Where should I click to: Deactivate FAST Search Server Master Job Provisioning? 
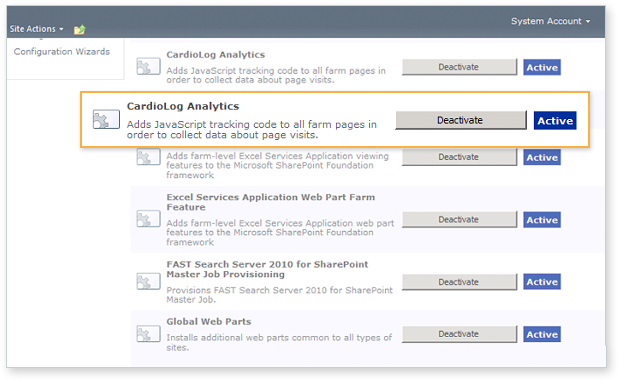point(459,282)
